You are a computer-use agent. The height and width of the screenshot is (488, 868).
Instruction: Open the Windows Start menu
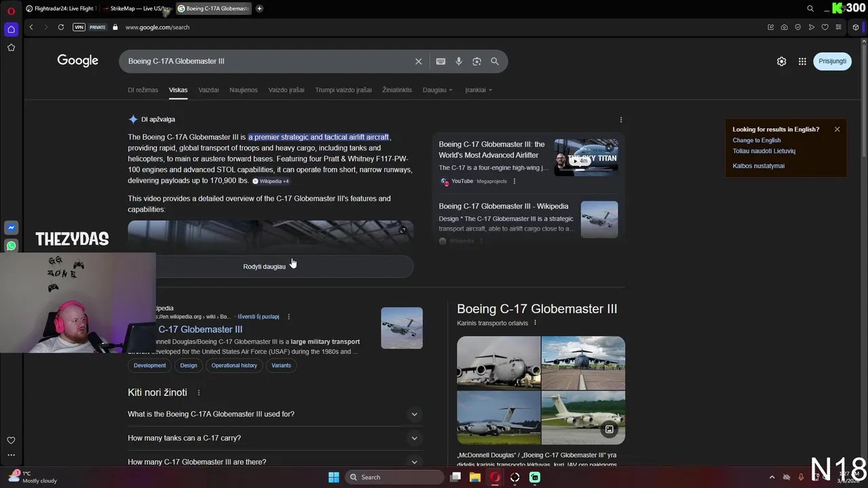point(334,477)
